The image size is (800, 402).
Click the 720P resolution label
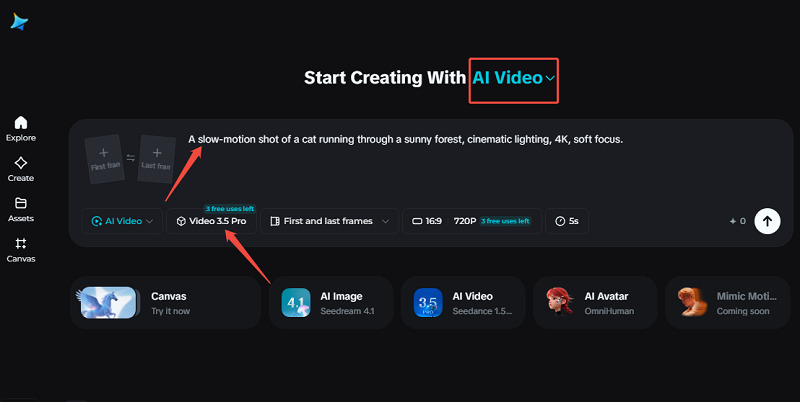click(465, 221)
